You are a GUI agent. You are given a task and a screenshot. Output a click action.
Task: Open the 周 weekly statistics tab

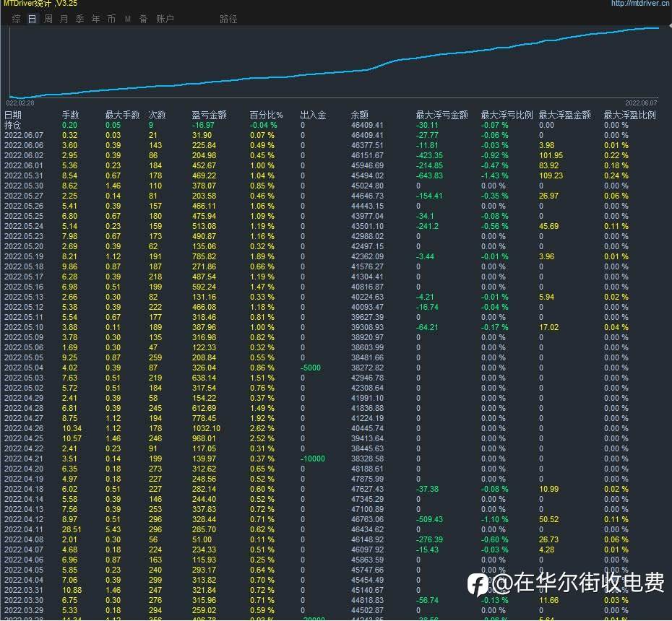(x=48, y=19)
